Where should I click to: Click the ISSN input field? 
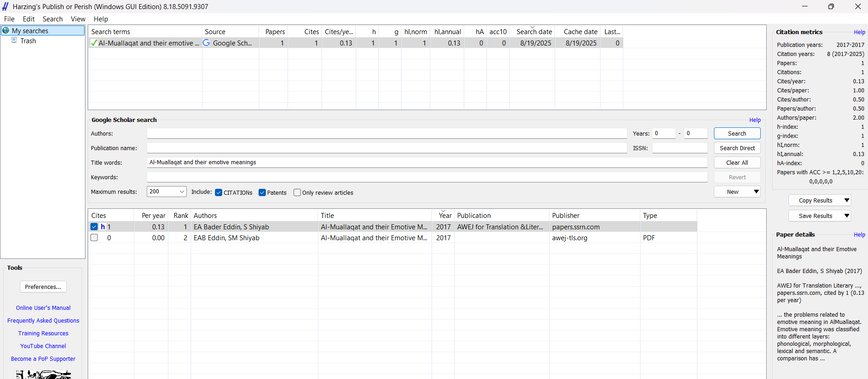click(680, 148)
